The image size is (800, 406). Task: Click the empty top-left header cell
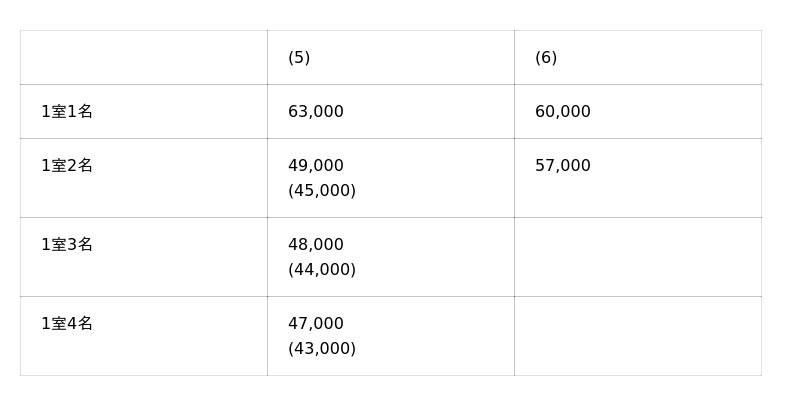[x=143, y=58]
